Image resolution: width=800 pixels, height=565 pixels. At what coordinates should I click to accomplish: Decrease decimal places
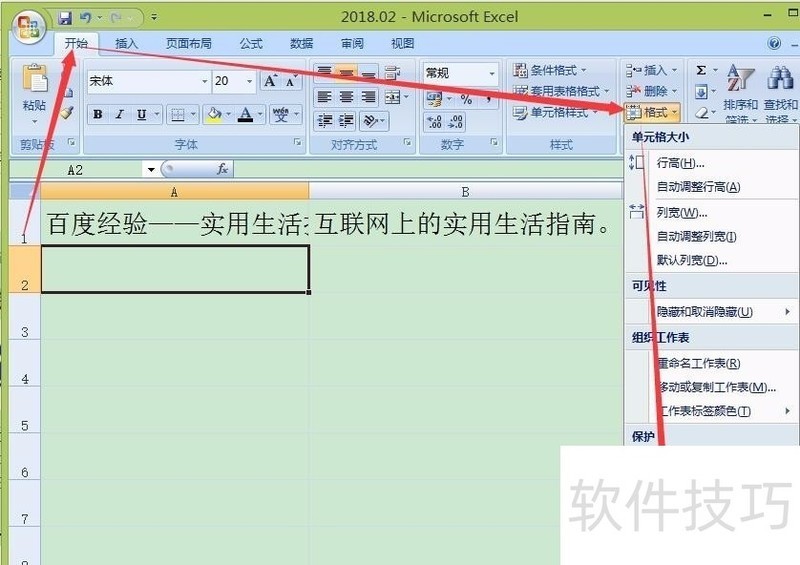tap(456, 122)
